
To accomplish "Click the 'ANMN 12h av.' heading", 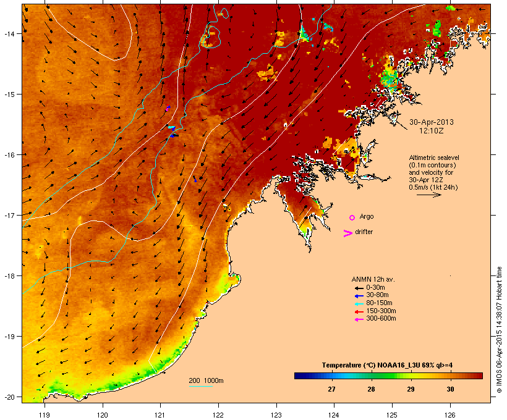I will (373, 279).
